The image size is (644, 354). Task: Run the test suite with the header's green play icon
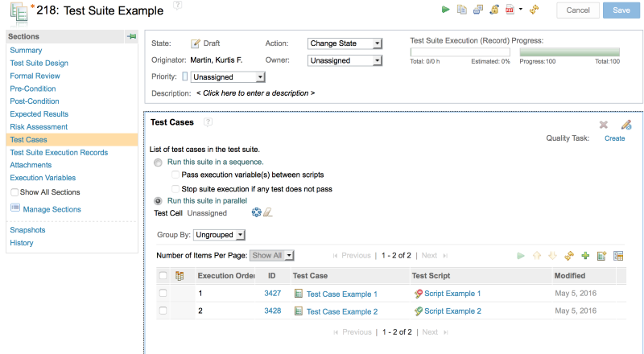(445, 10)
